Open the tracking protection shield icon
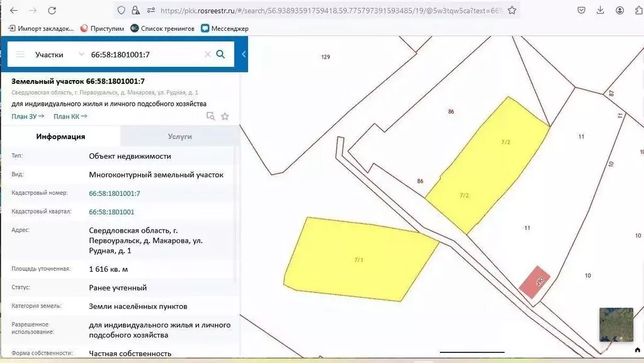The height and width of the screenshot is (363, 644). (x=121, y=10)
